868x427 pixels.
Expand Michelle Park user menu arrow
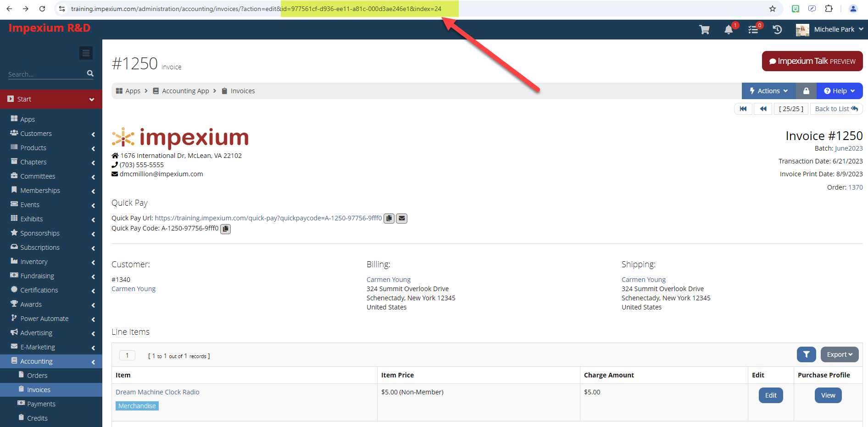point(861,29)
